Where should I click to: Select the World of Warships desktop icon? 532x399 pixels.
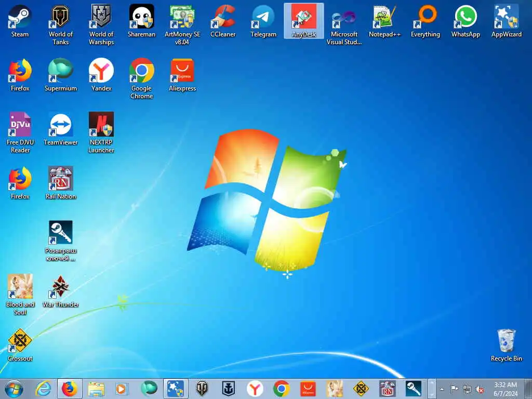tap(101, 25)
